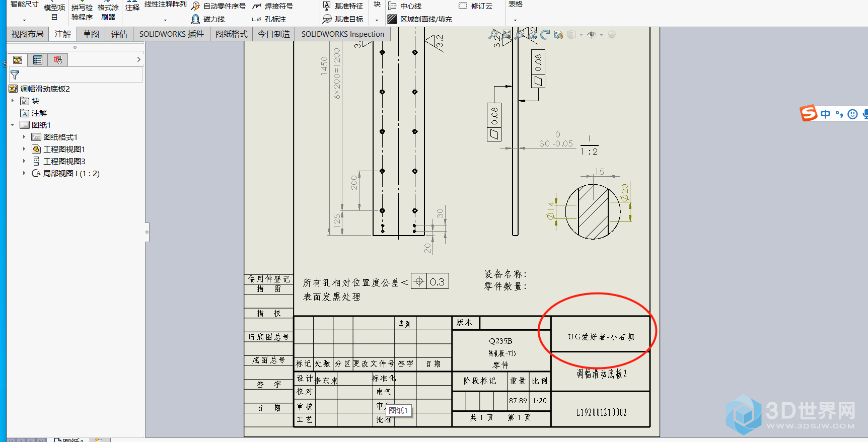Screen dimensions: 868x442
Task: Click the Zoom to Fit icon
Action: 493,34
